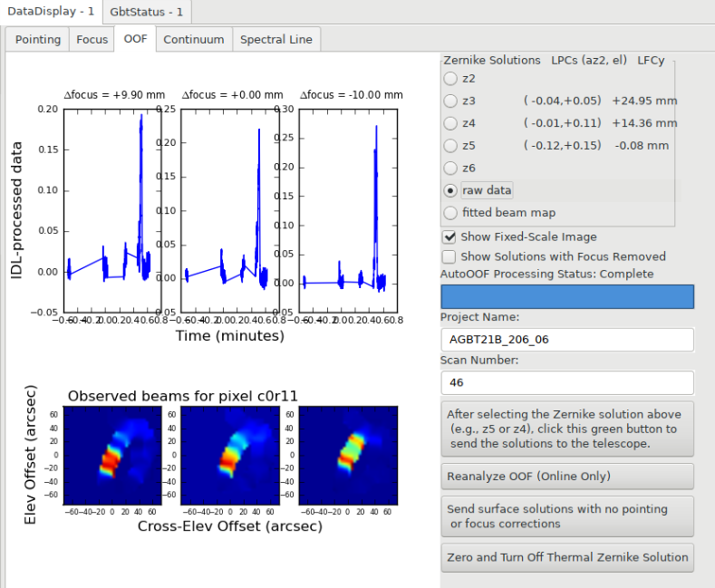The height and width of the screenshot is (588, 715).
Task: Switch to the Focus tab
Action: (92, 40)
